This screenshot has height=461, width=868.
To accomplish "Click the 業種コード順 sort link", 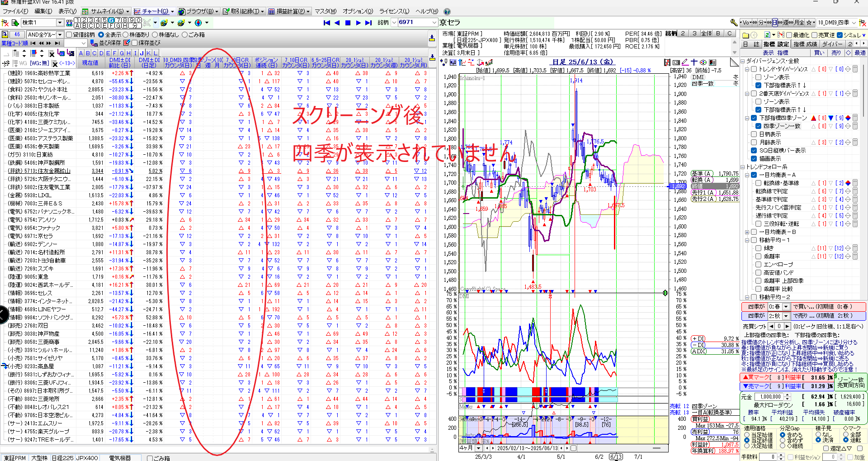I will tap(14, 43).
